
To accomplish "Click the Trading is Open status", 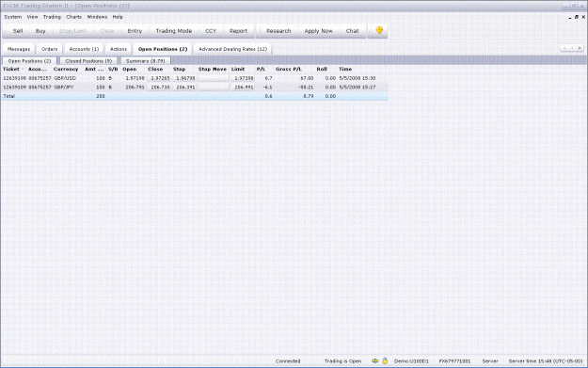I will [x=342, y=360].
